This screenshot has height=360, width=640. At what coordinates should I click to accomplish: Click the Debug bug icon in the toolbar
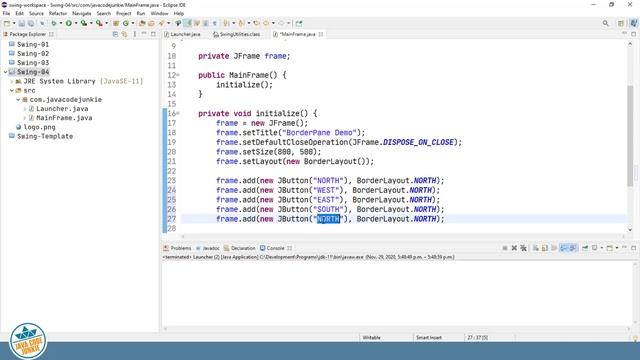click(53, 23)
